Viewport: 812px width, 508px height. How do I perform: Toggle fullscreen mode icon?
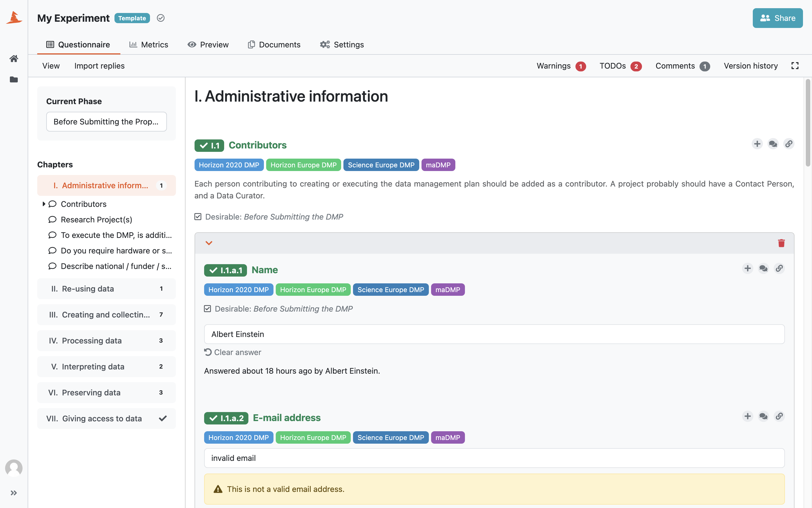tap(795, 66)
